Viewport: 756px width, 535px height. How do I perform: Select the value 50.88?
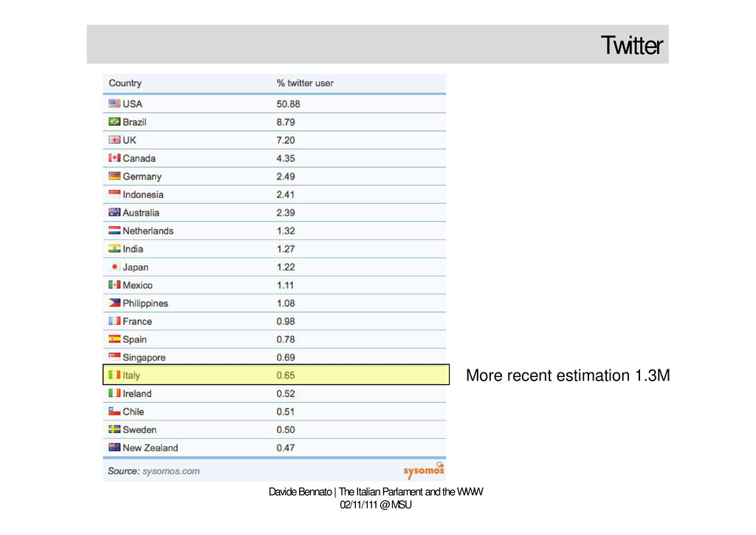coord(289,103)
